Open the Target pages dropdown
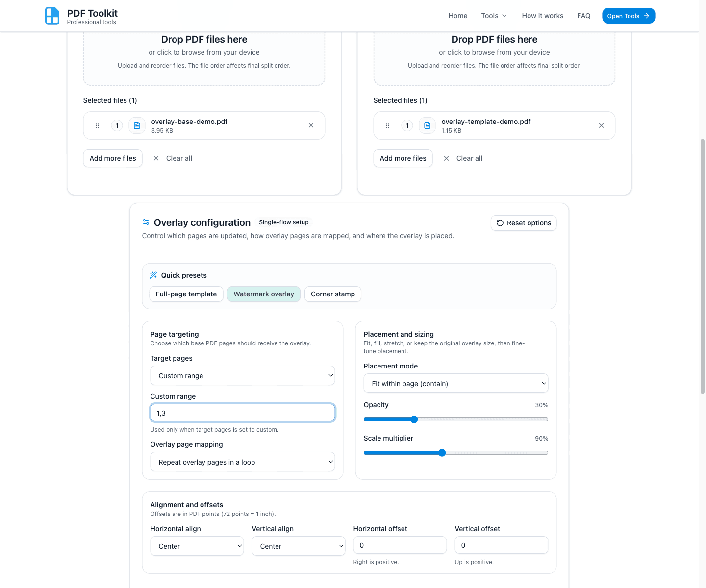 tap(243, 376)
